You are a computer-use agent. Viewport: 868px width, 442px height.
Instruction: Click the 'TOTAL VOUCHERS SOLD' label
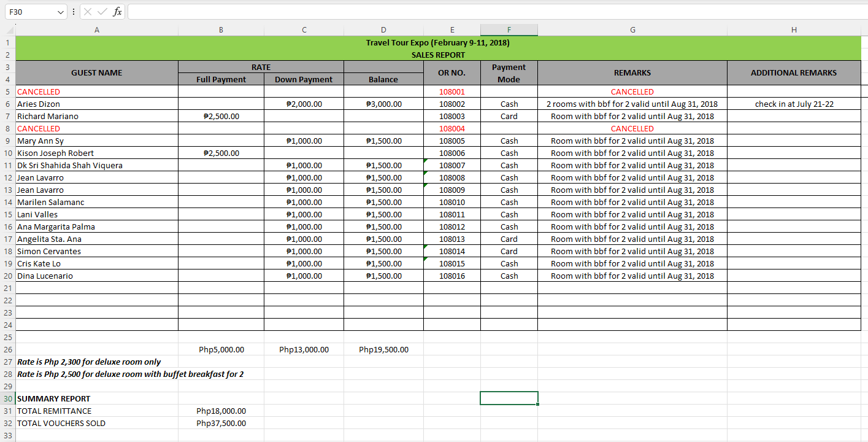pos(61,423)
